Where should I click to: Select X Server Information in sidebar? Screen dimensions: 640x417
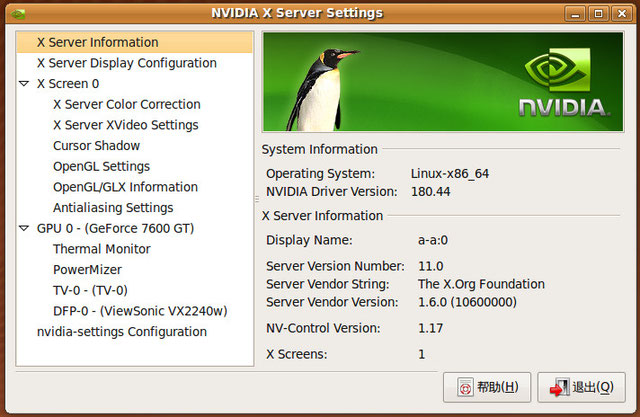point(97,42)
